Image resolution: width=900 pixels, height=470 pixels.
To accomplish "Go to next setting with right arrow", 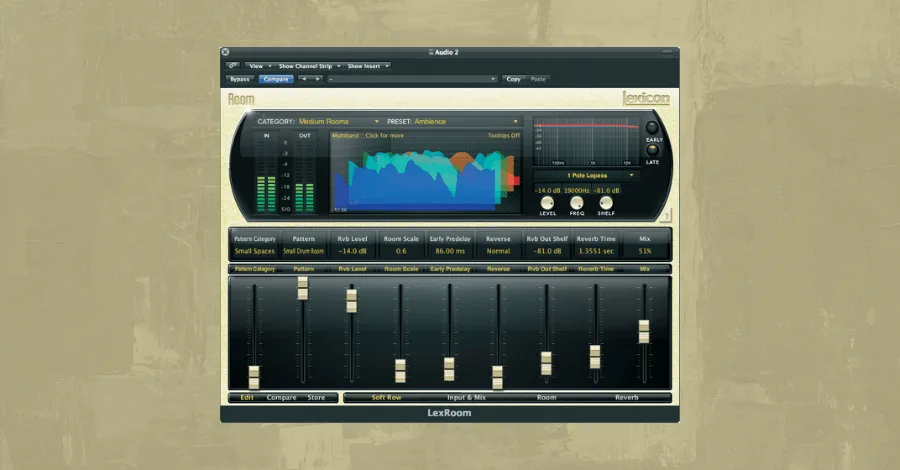I will pos(317,79).
